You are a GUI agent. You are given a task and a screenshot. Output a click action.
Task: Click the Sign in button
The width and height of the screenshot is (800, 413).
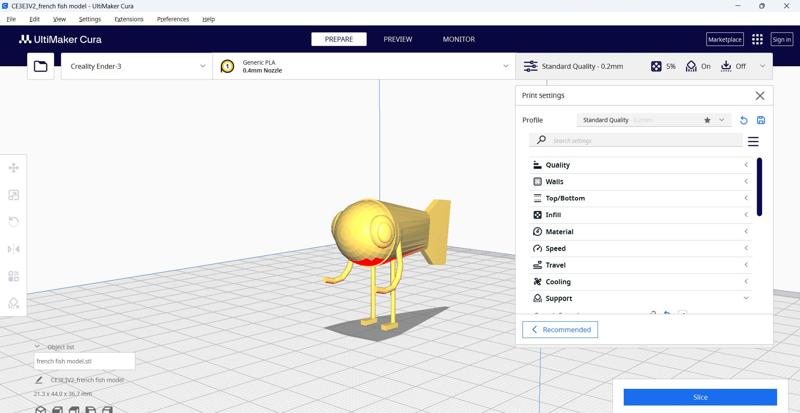point(782,39)
